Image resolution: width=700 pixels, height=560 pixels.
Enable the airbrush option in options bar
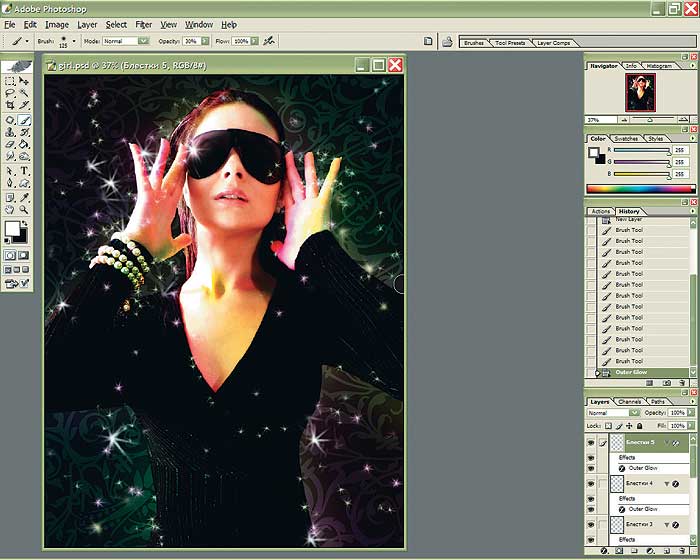click(268, 41)
